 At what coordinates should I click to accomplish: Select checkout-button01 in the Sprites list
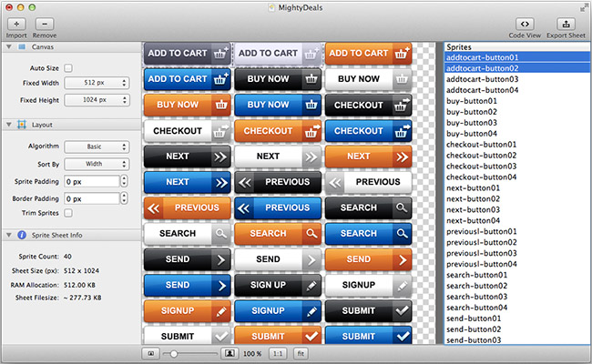(481, 144)
